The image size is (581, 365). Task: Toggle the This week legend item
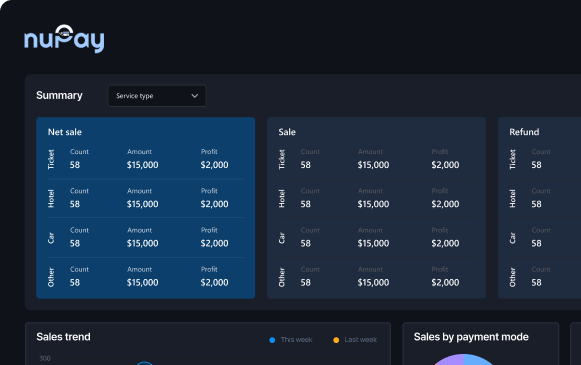tap(291, 340)
